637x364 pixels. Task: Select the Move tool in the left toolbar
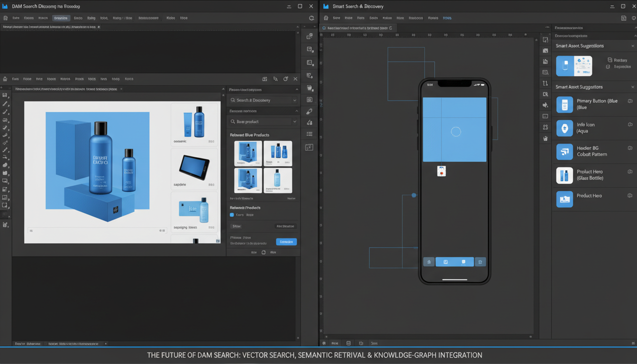pyautogui.click(x=6, y=94)
